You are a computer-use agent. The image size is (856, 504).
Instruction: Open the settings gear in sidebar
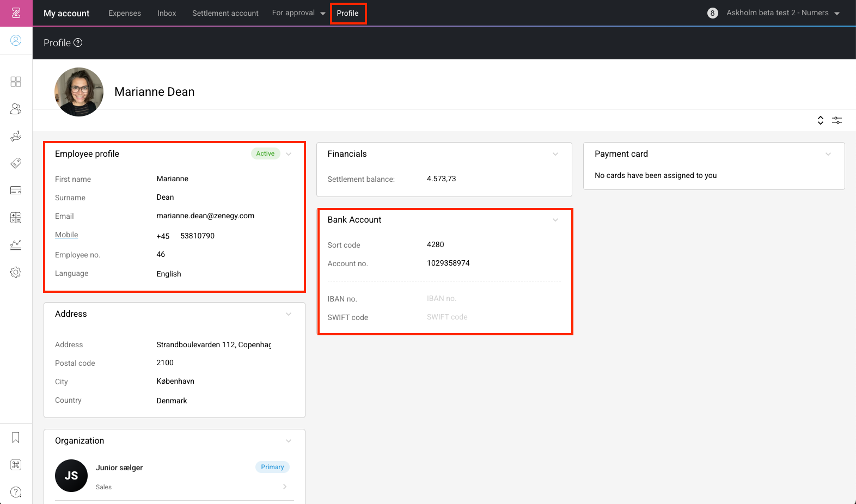[x=16, y=272]
